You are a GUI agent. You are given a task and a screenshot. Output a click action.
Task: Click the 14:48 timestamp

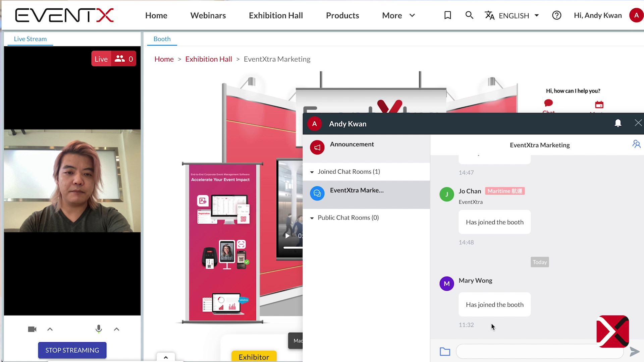click(466, 242)
